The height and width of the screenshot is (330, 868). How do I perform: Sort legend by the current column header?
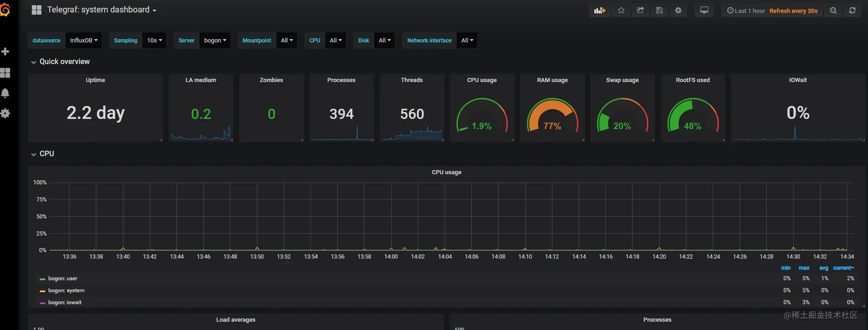[x=843, y=268]
